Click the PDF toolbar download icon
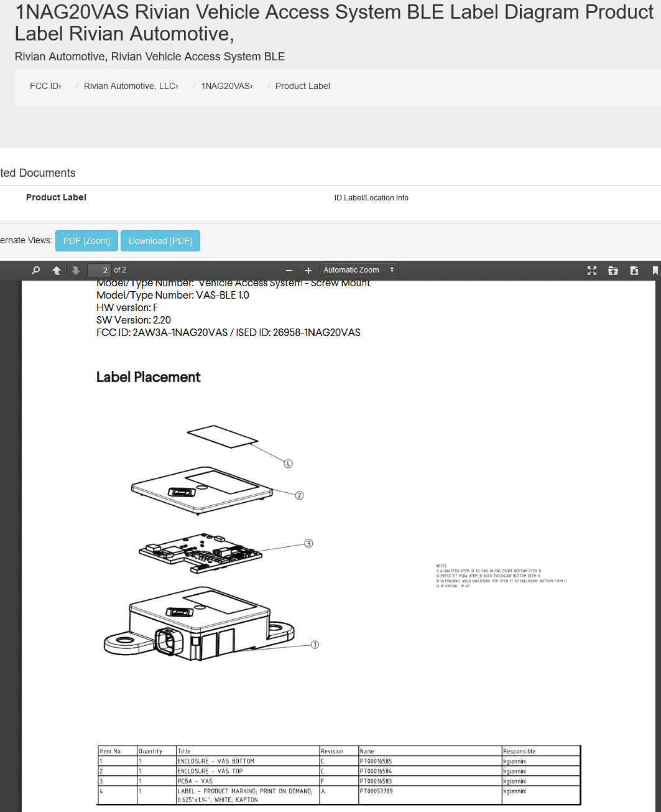The image size is (661, 812). click(x=634, y=270)
